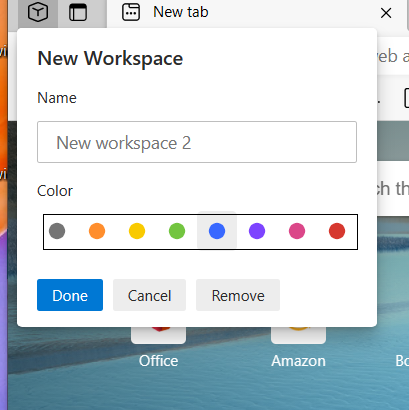Close the New tab tab

point(386,13)
